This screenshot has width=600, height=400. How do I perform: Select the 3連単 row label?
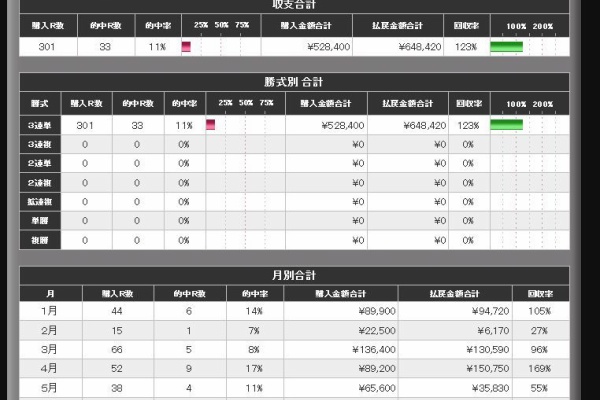39,125
